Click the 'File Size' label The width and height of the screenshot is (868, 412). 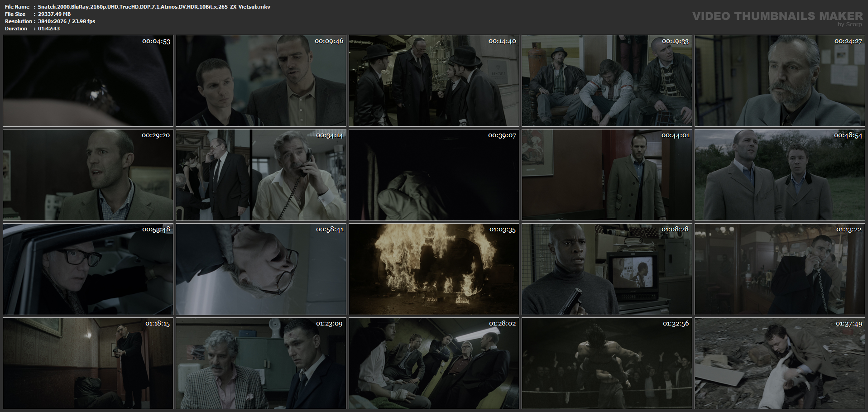pos(15,14)
